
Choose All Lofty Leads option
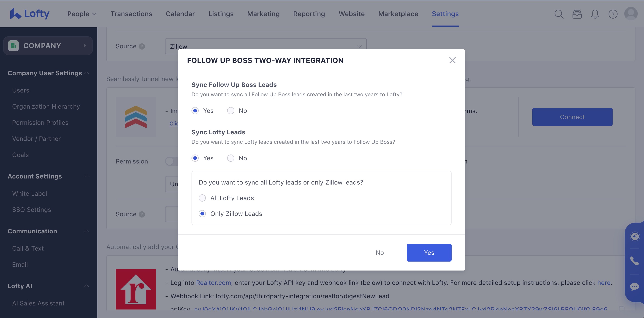tap(202, 198)
